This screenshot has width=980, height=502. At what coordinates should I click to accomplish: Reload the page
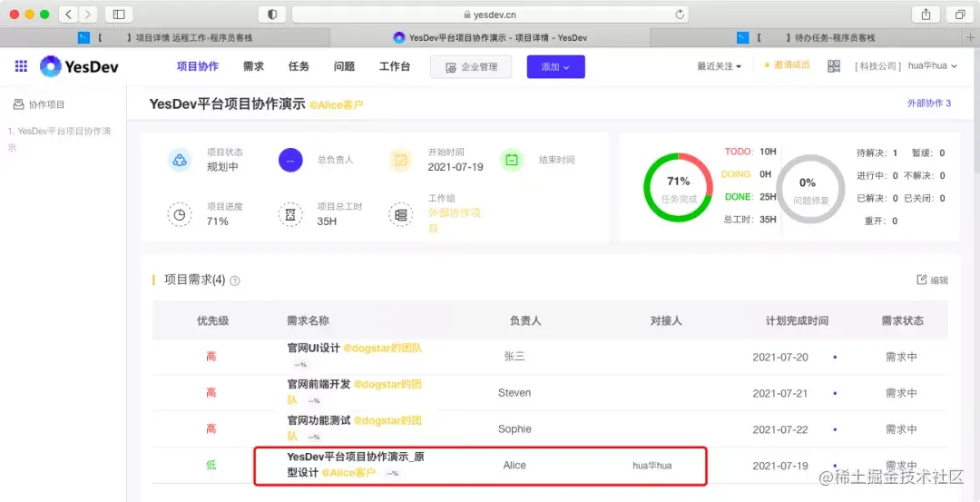tap(680, 14)
